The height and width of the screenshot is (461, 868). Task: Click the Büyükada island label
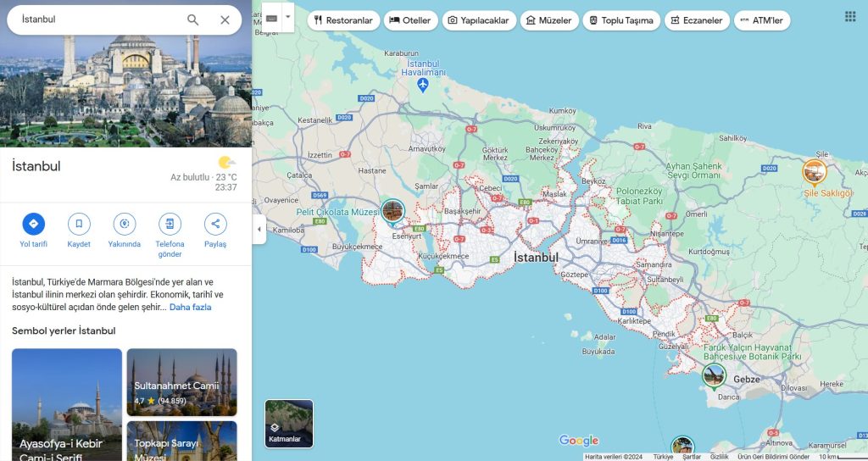tap(598, 352)
